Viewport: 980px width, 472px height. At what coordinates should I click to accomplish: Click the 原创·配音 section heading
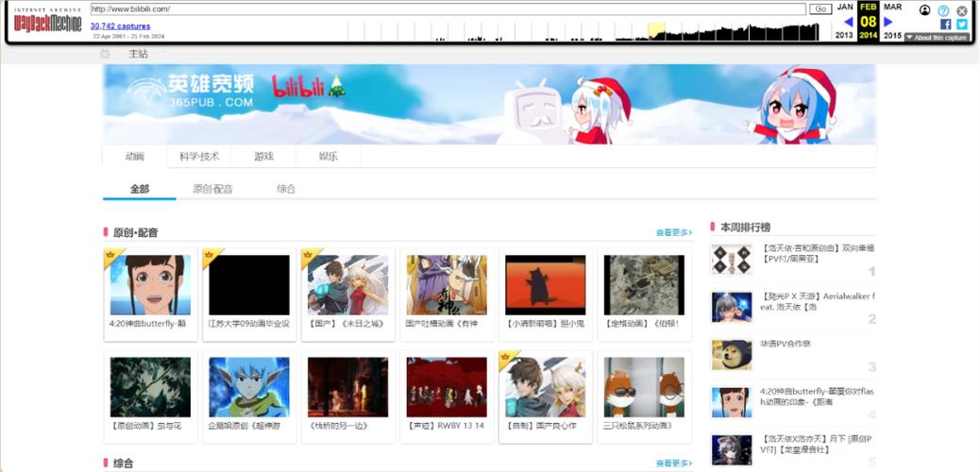(136, 232)
